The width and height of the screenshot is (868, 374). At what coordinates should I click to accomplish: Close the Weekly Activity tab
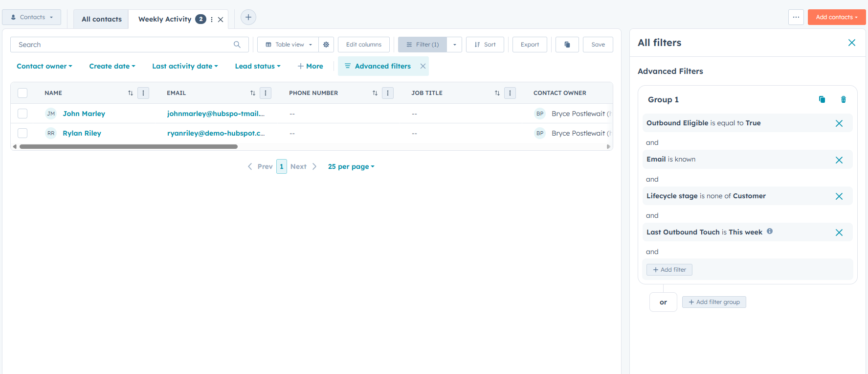[x=221, y=20]
